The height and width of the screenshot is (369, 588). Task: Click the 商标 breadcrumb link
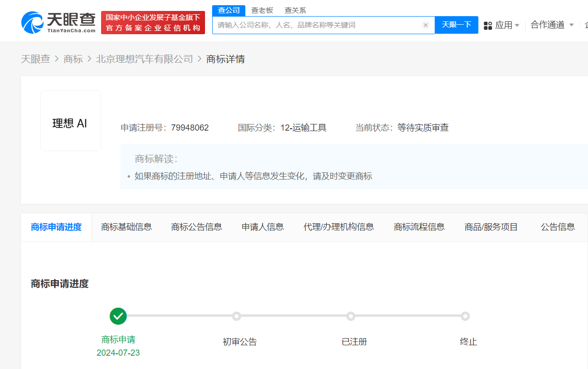[x=73, y=58]
